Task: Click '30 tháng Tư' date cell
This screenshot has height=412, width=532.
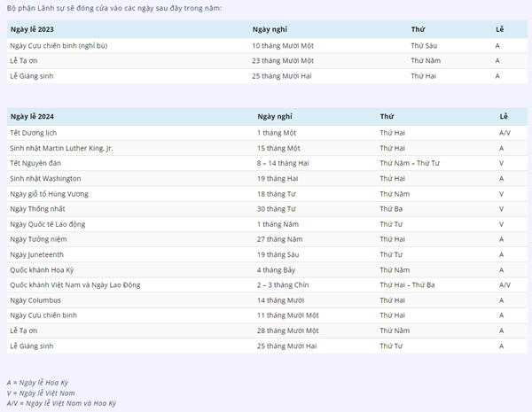Action: 276,209
